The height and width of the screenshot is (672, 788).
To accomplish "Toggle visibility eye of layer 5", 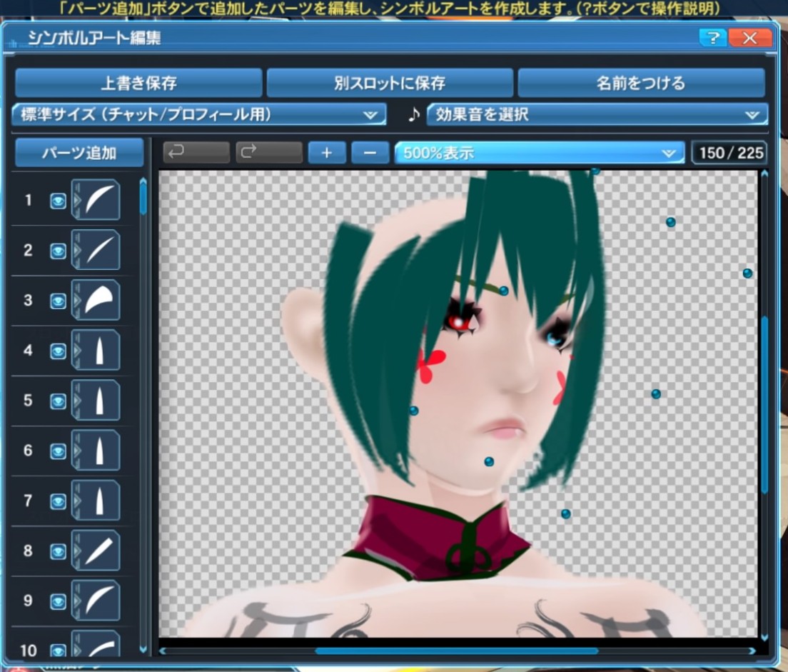I will (x=59, y=401).
